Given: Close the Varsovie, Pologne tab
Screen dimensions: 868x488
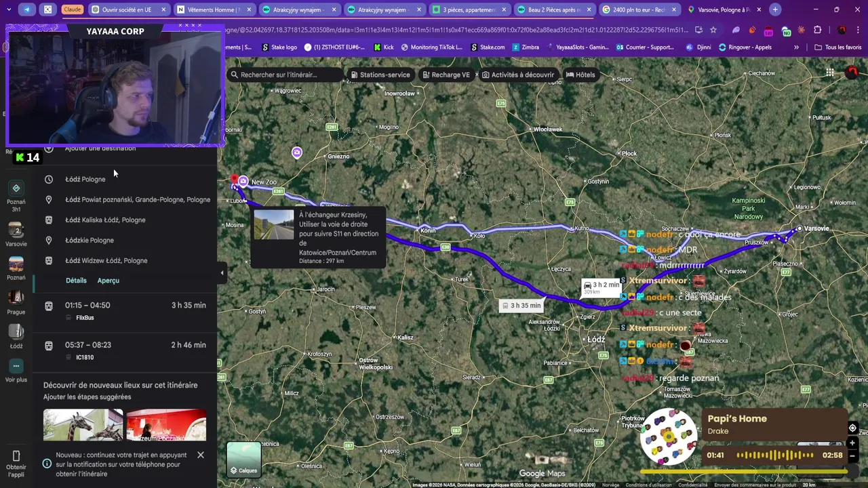Looking at the screenshot, I should tap(759, 9).
